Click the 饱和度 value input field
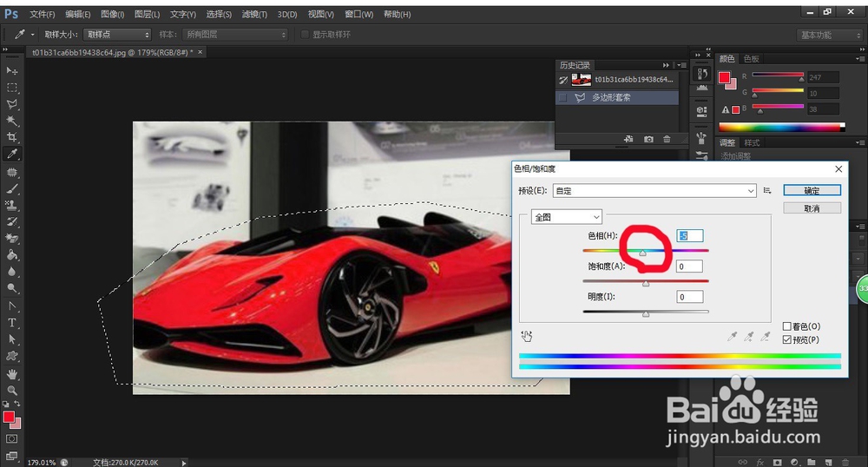 (x=689, y=266)
